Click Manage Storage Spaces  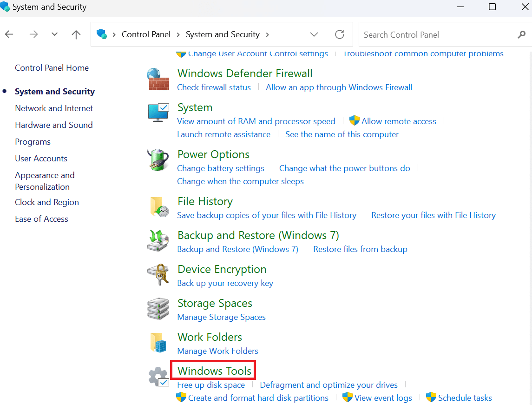click(222, 317)
